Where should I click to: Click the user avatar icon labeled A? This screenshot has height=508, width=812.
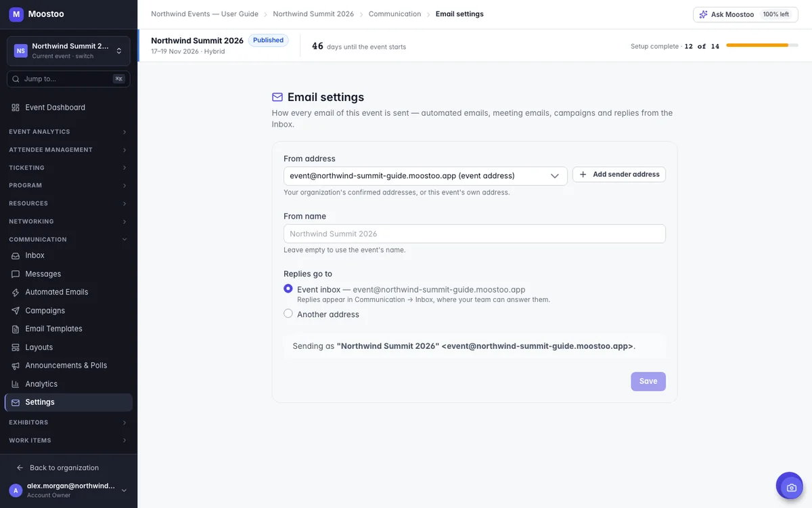(16, 490)
